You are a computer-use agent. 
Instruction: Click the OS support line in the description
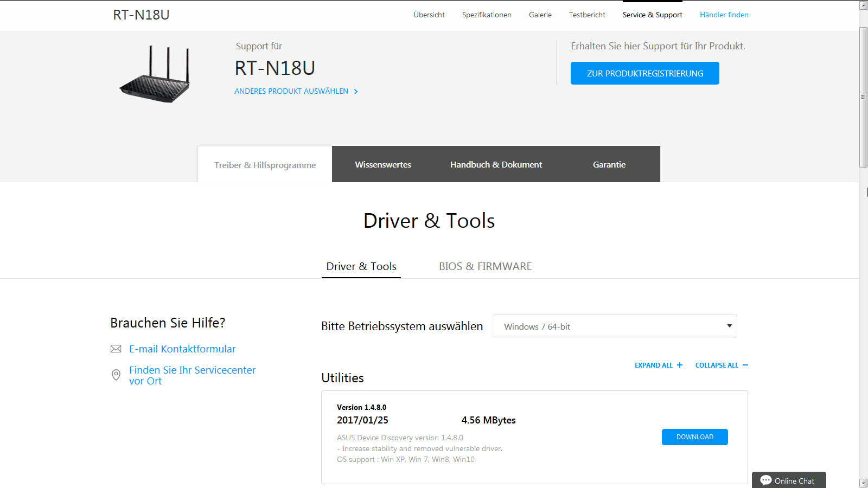(x=406, y=459)
